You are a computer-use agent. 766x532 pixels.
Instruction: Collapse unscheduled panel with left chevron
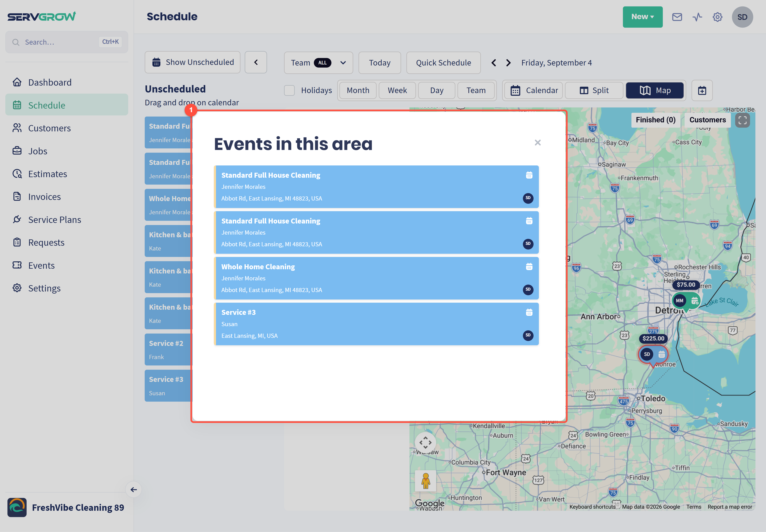click(x=256, y=62)
